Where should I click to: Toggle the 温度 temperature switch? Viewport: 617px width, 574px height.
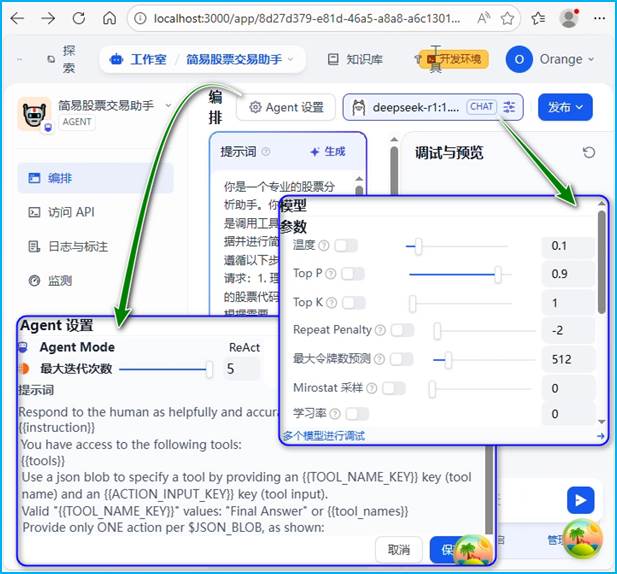346,246
